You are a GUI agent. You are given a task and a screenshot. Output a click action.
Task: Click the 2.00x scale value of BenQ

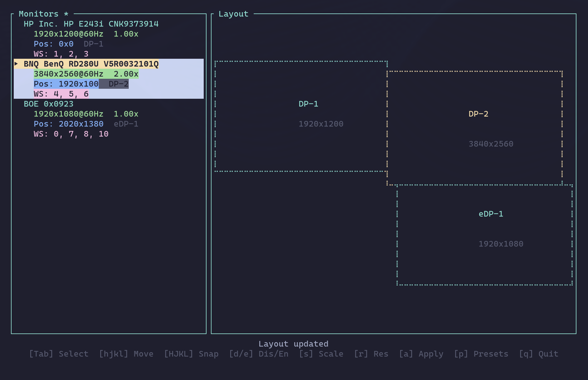pos(126,74)
